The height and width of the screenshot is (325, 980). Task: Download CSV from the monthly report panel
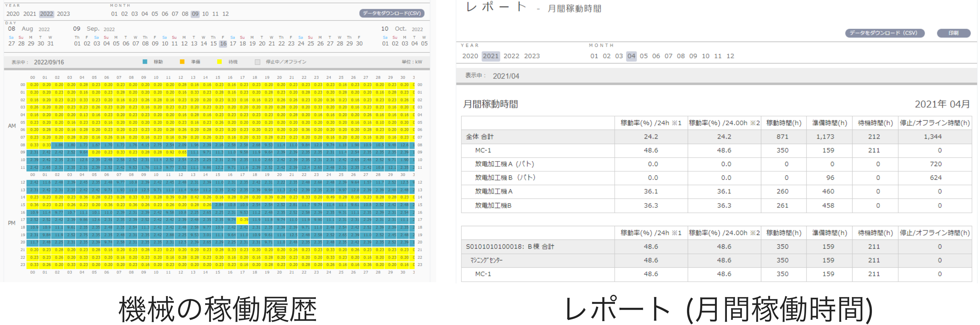click(885, 33)
